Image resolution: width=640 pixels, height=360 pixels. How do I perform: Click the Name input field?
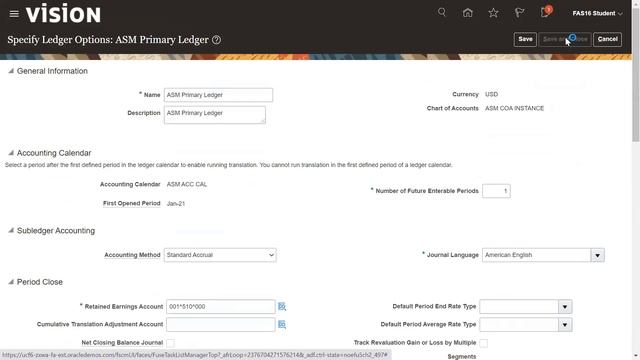click(218, 95)
